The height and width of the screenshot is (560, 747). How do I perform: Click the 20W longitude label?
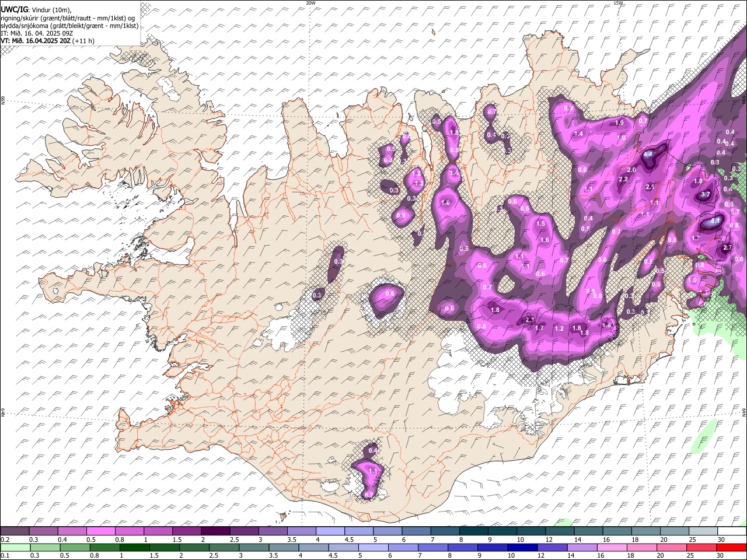[x=310, y=3]
